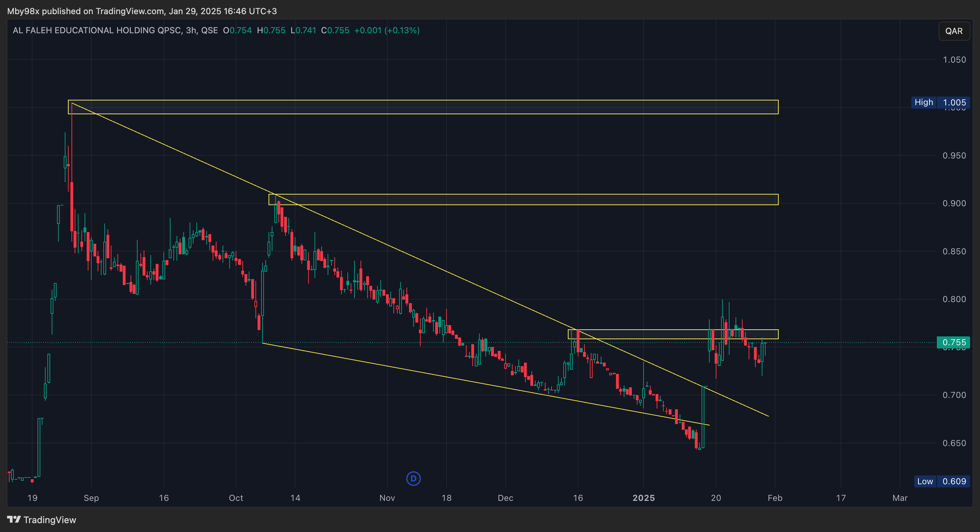This screenshot has width=980, height=532.
Task: Click the High 1.005 price label
Action: (x=940, y=102)
